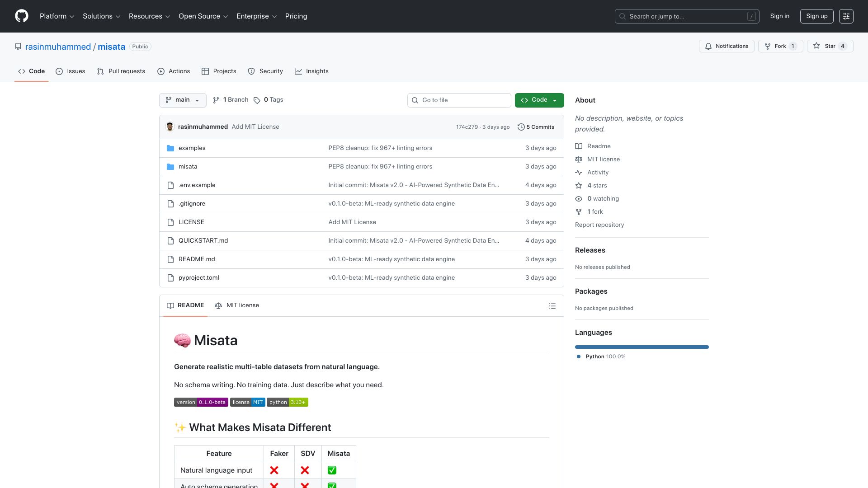The height and width of the screenshot is (488, 868).
Task: Open the appearance settings icon beside Sign up
Action: [x=846, y=16]
